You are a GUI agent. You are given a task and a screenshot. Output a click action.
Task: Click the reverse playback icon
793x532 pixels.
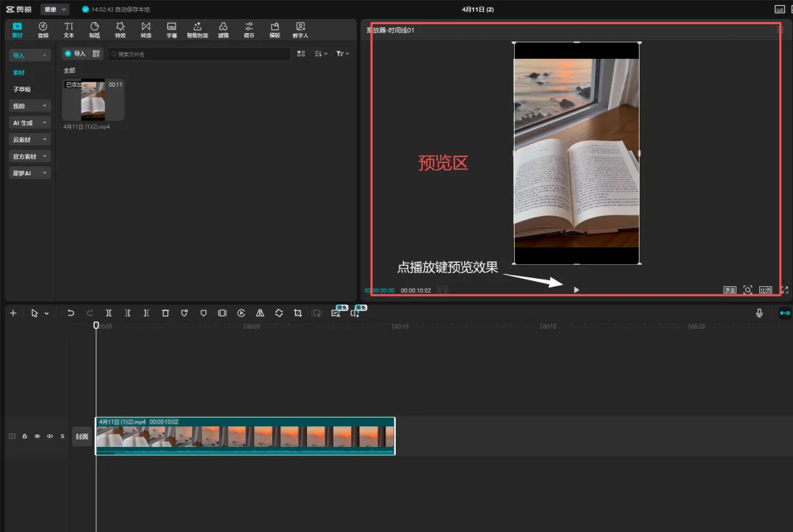[242, 313]
